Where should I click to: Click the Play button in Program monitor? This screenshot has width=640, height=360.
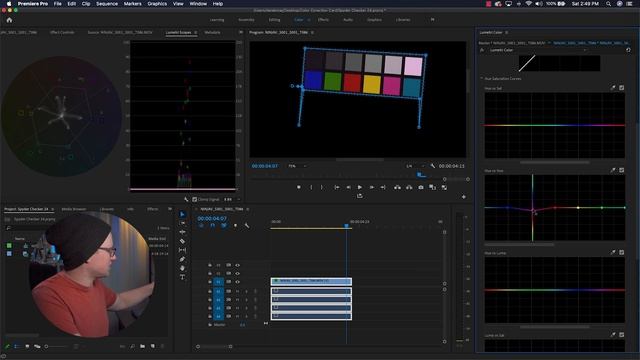point(360,187)
